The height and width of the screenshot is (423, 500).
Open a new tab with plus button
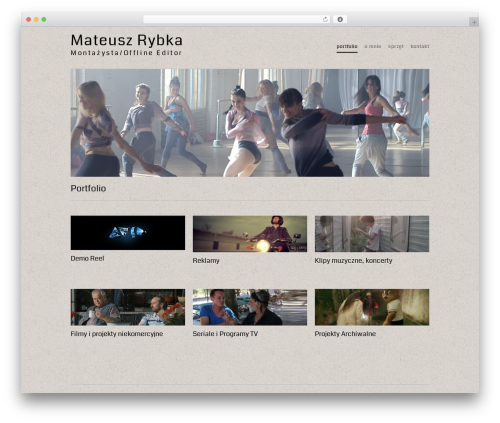pos(474,22)
